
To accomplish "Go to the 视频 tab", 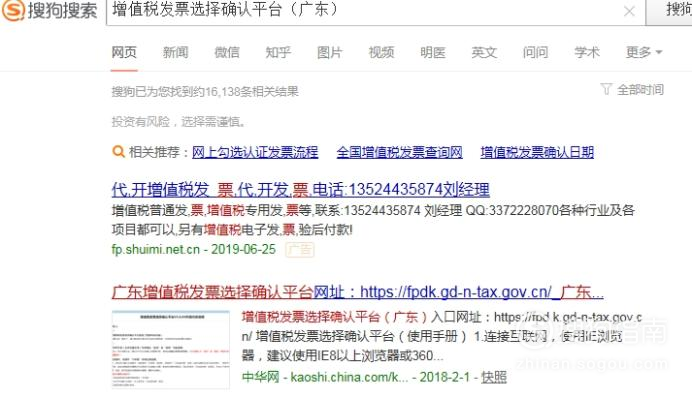I will [381, 52].
